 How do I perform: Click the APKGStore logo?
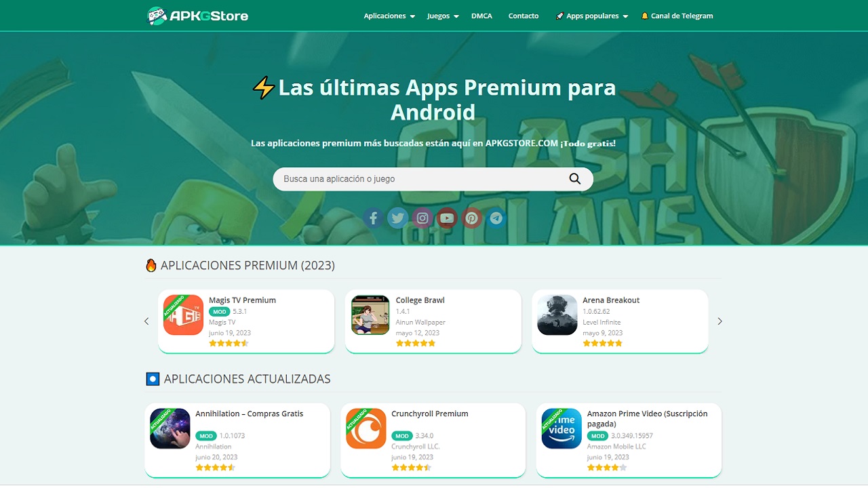pyautogui.click(x=198, y=16)
